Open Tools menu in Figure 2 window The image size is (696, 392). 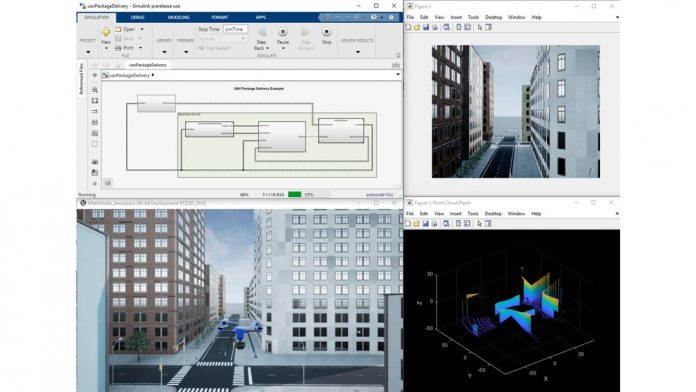[x=473, y=17]
